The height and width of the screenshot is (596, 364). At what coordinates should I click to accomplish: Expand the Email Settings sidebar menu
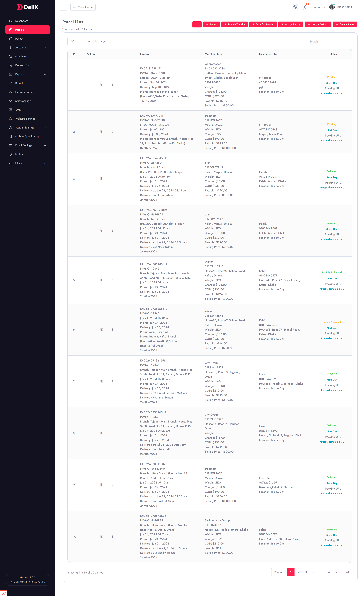click(x=28, y=145)
